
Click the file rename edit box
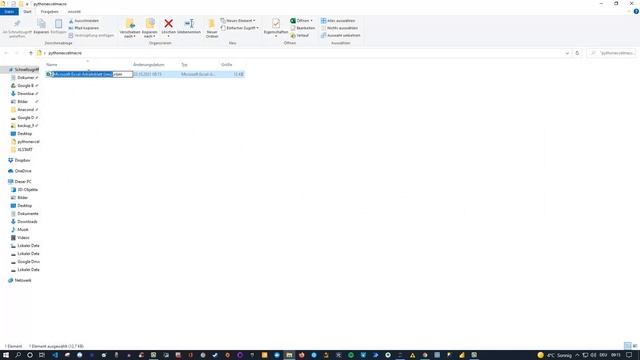93,74
